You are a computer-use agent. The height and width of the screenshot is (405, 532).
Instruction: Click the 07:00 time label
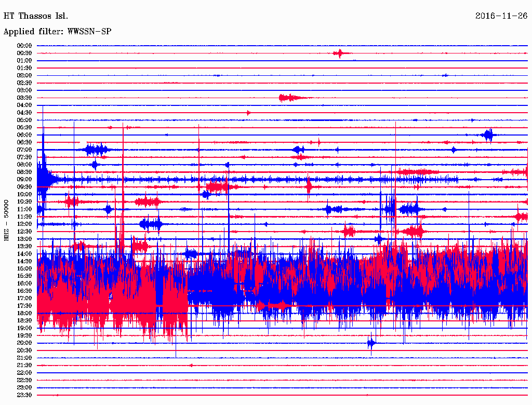24,150
